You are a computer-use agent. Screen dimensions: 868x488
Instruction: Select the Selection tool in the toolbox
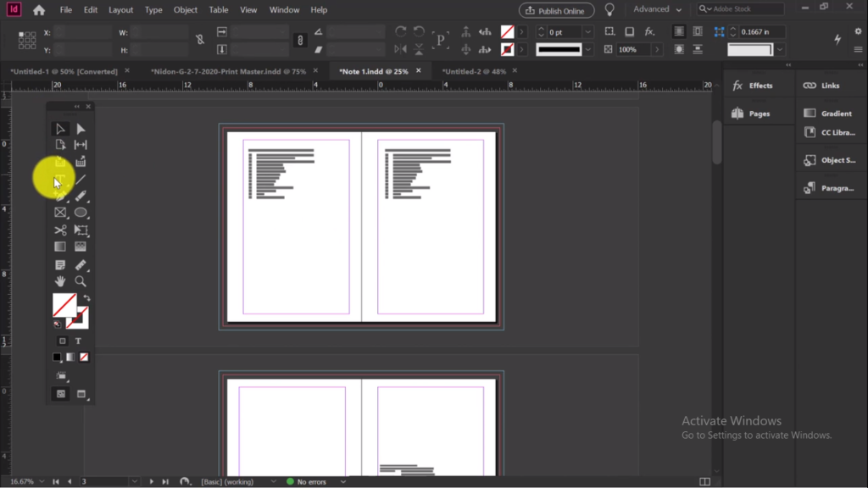60,129
